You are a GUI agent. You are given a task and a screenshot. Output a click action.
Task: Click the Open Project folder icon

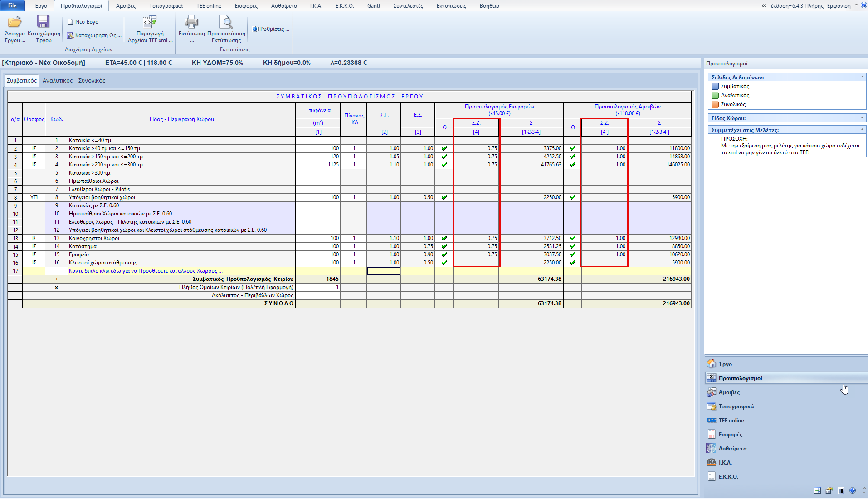pyautogui.click(x=15, y=22)
